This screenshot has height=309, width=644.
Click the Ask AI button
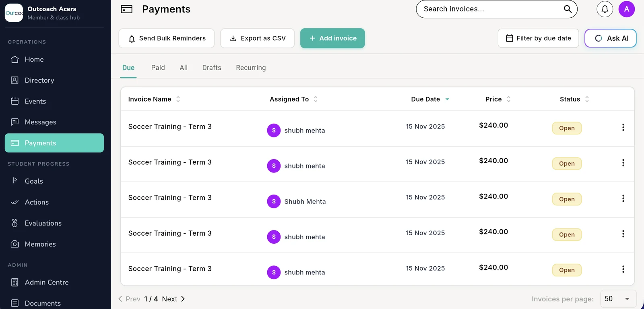click(x=611, y=38)
